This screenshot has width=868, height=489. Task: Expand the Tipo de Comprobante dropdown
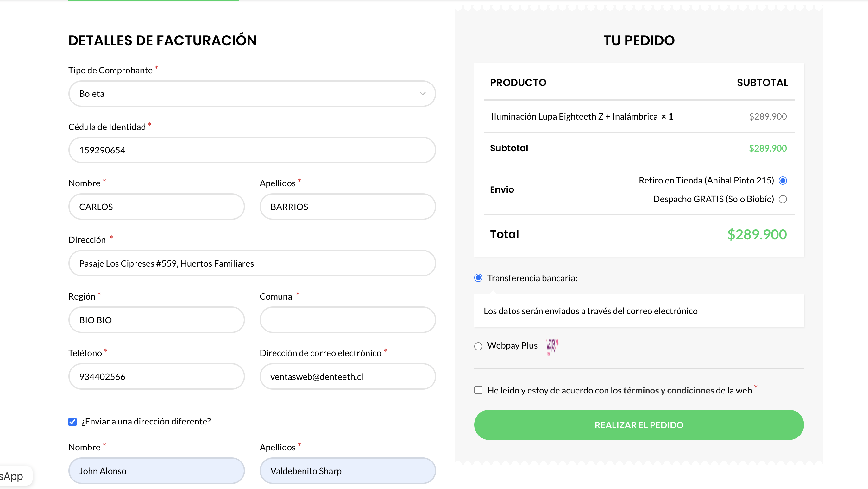[x=252, y=94]
